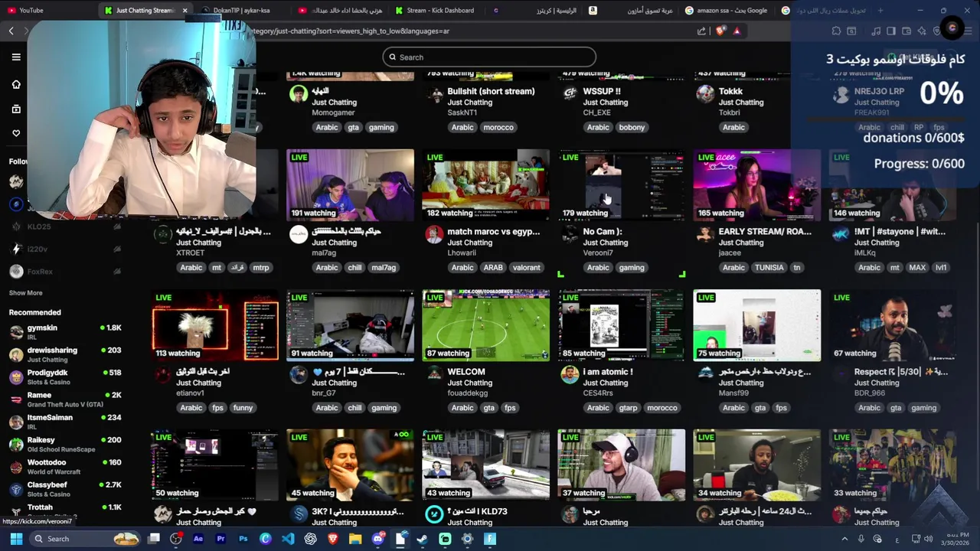The width and height of the screenshot is (980, 551).
Task: Open Brave Shields lion icon
Action: [720, 31]
